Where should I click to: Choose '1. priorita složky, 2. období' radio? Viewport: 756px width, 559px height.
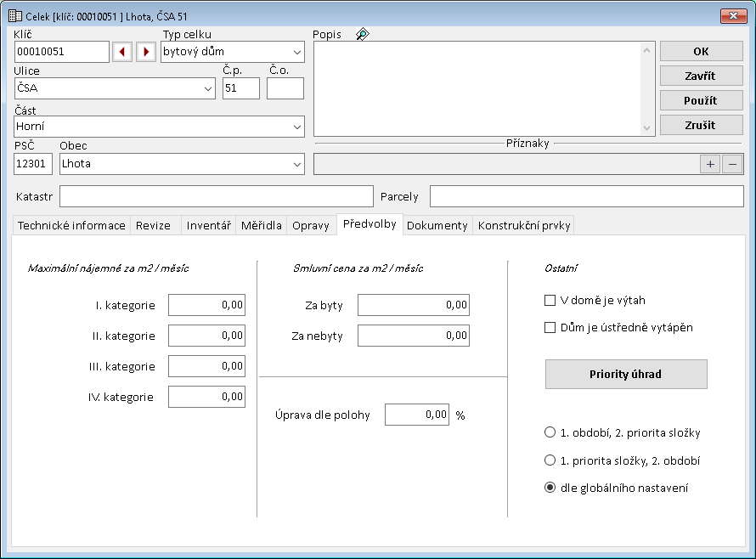pos(550,460)
